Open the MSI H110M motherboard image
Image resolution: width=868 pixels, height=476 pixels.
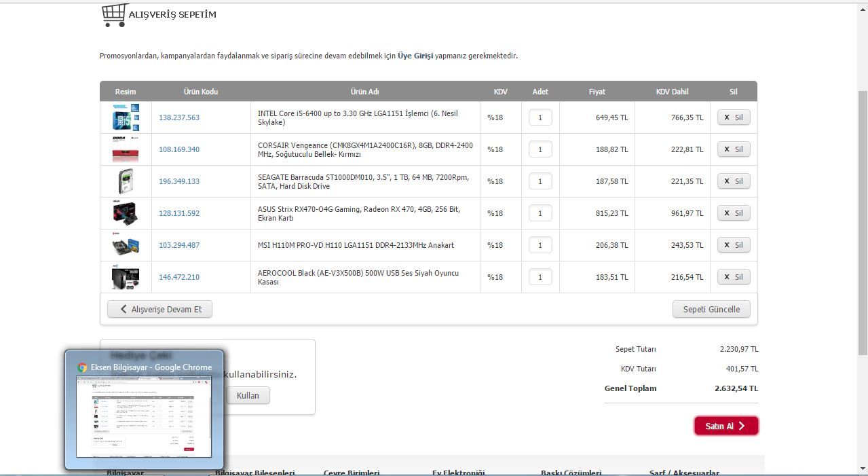click(x=126, y=245)
